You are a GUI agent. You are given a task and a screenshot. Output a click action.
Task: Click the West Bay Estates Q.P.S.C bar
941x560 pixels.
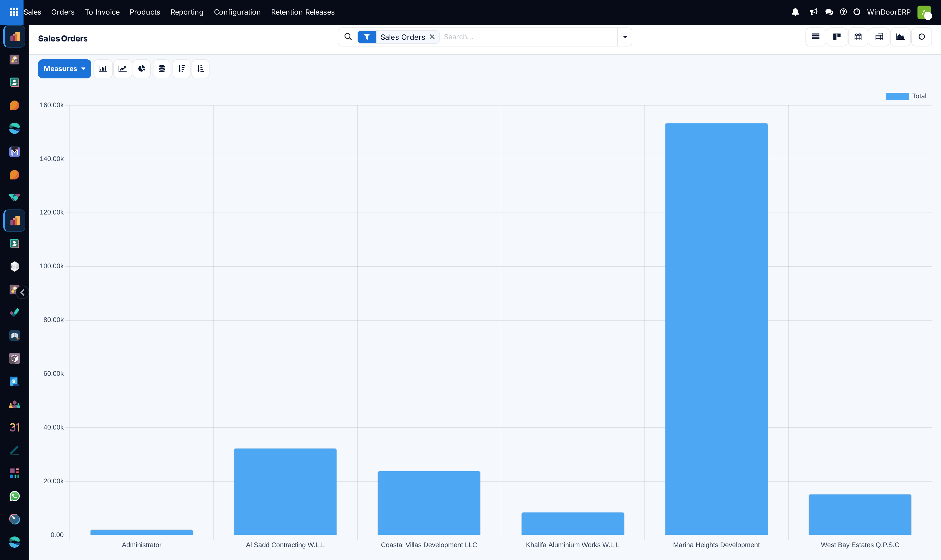click(x=860, y=514)
